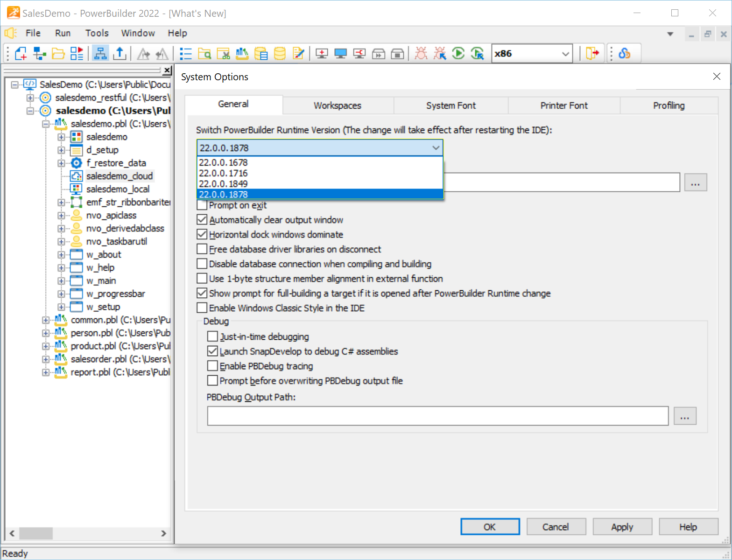
Task: Expand the report.pbl library node
Action: pyautogui.click(x=46, y=372)
